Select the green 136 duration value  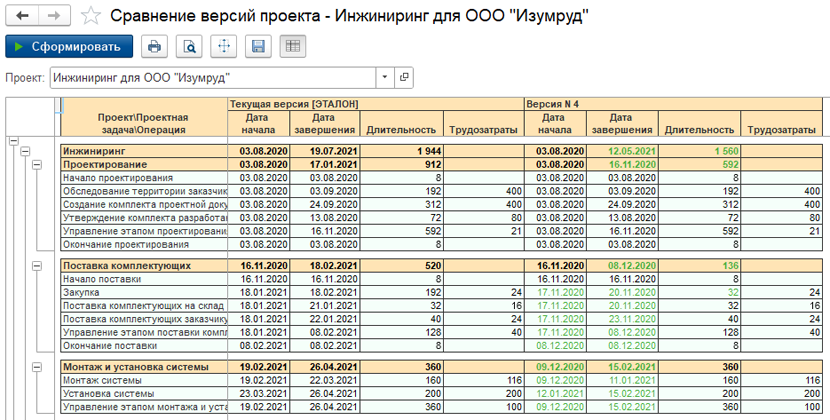coord(700,265)
